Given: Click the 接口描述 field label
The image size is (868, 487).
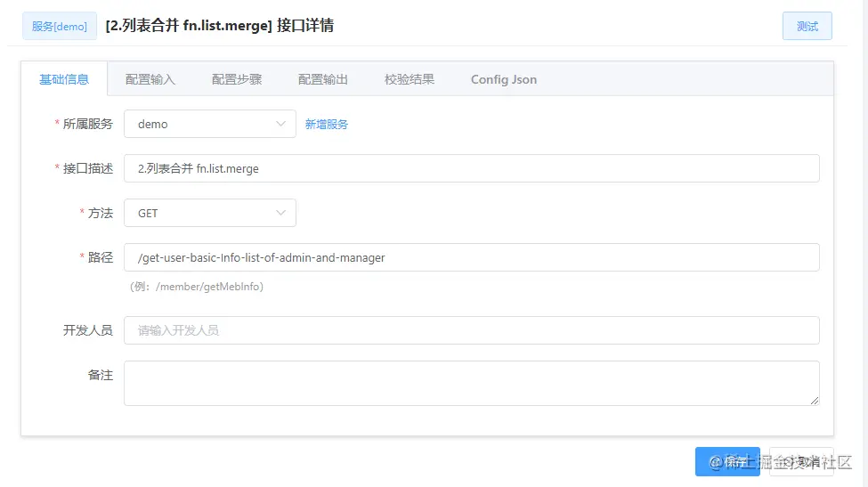Looking at the screenshot, I should 87,168.
